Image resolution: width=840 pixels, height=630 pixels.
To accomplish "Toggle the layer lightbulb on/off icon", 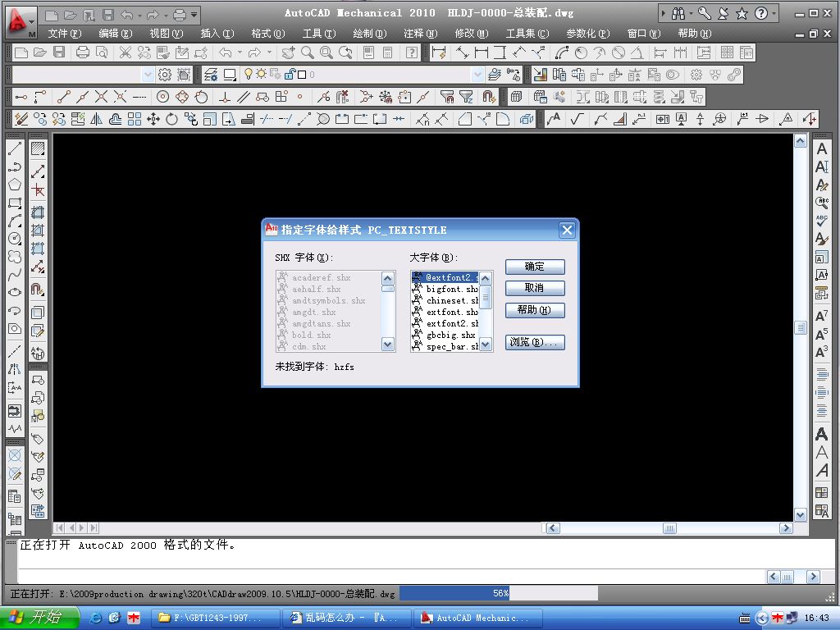I will (x=248, y=74).
